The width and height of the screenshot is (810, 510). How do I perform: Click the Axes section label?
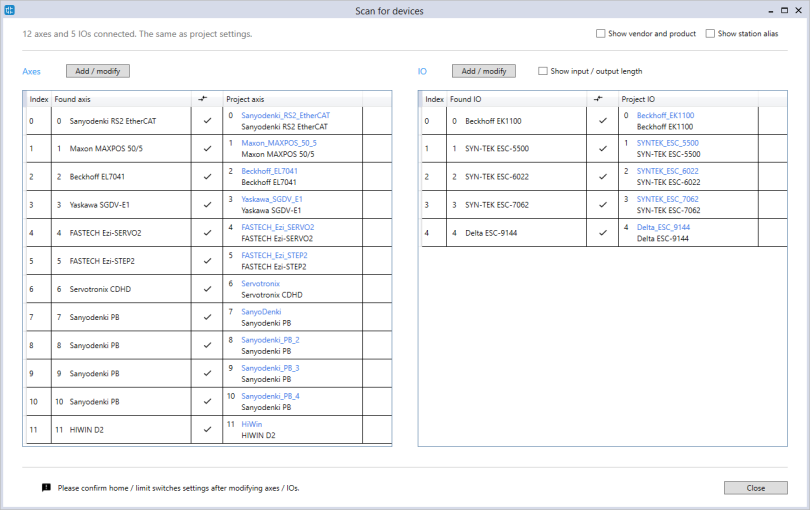31,71
